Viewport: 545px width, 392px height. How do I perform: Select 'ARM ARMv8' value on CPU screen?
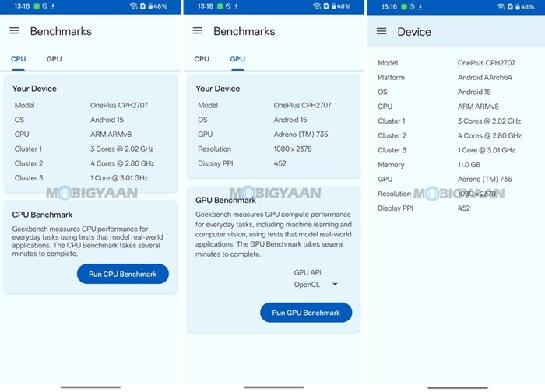[111, 135]
